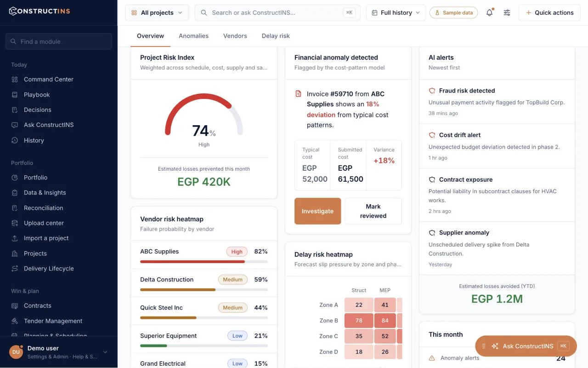Click the Superior Equipment risk bar
This screenshot has width=588, height=368.
204,346
